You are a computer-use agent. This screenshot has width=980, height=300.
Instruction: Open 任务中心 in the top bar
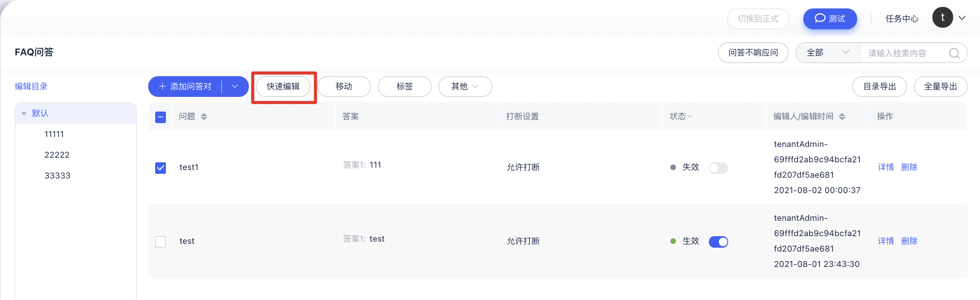(902, 18)
